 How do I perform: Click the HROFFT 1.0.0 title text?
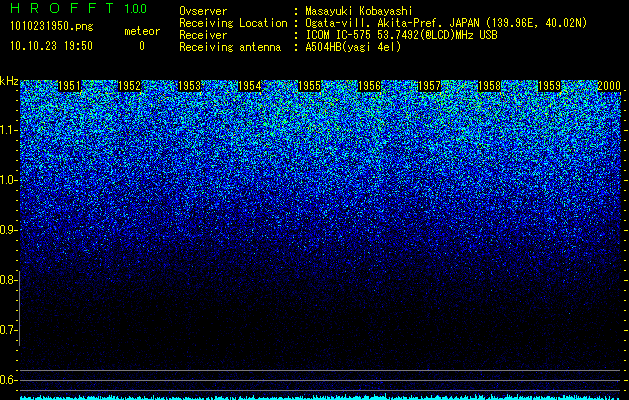point(79,8)
